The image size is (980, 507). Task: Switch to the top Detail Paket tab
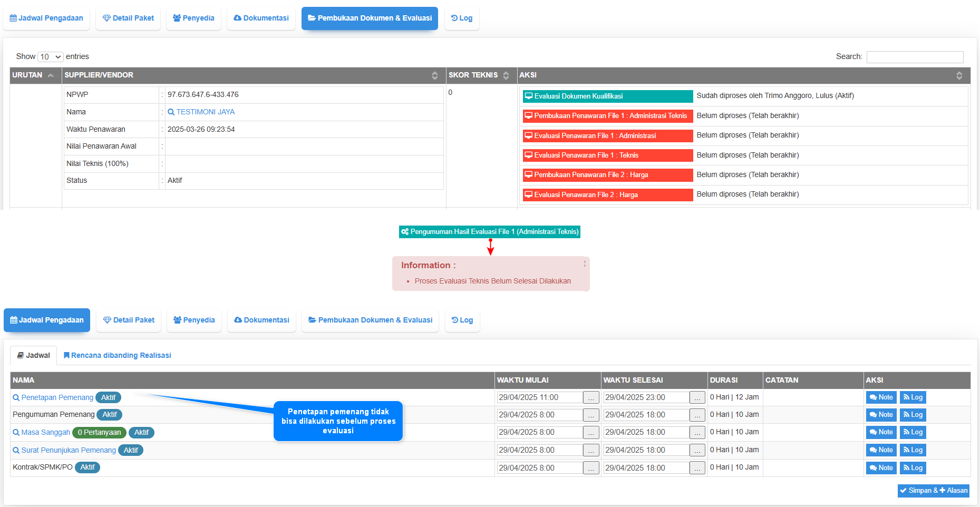[128, 18]
